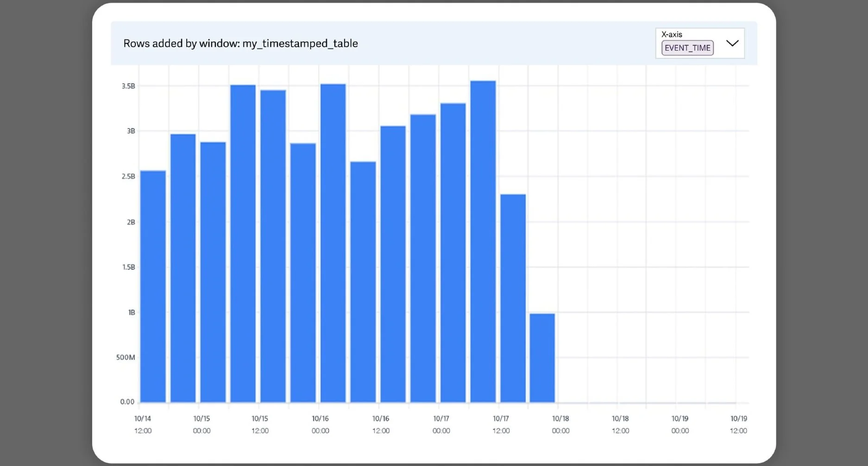Click the 3.5B gridline label
This screenshot has width=868, height=466.
tap(128, 85)
